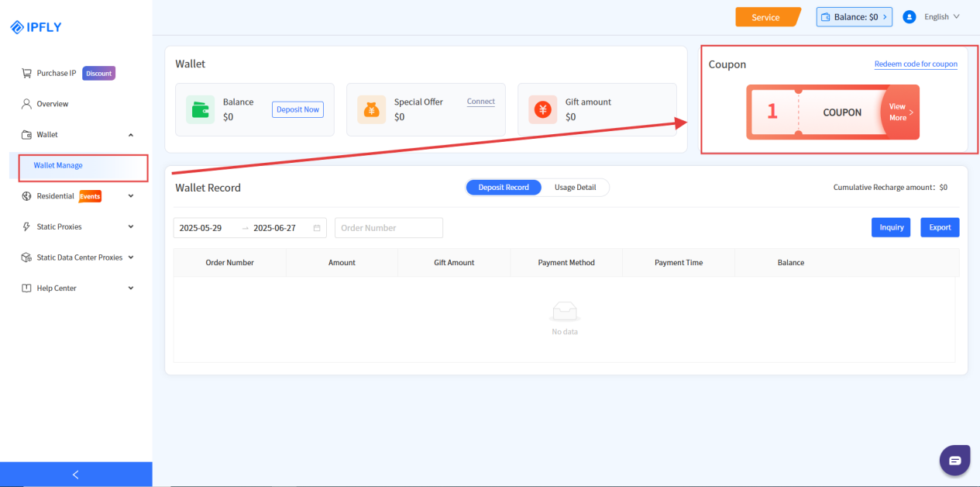Click the coupon card showing 1 COUPON
Screen dimensions: 980x487
pos(833,112)
